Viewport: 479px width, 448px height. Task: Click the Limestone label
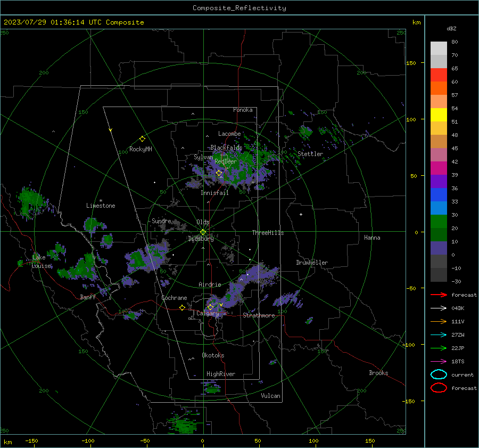(101, 206)
